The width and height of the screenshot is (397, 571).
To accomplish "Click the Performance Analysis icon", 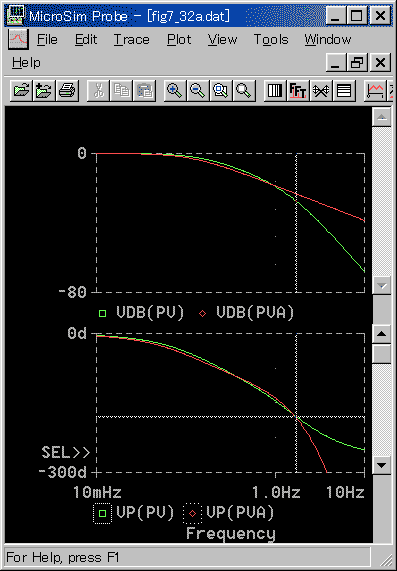I will coord(321,90).
